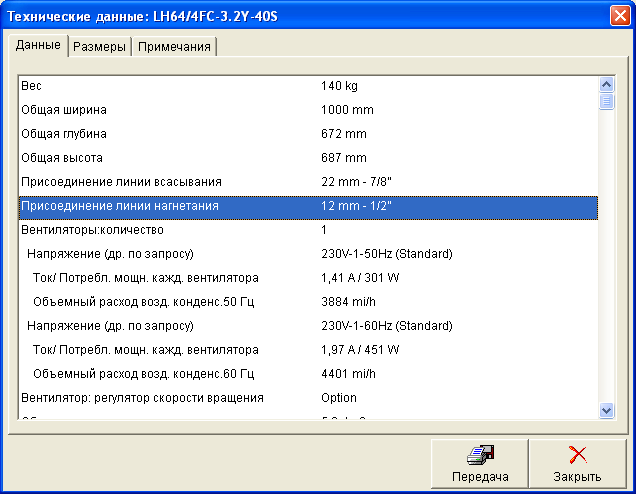Select the highlighted Присоединение линии нагнетания row
636x494 pixels.
[x=308, y=206]
